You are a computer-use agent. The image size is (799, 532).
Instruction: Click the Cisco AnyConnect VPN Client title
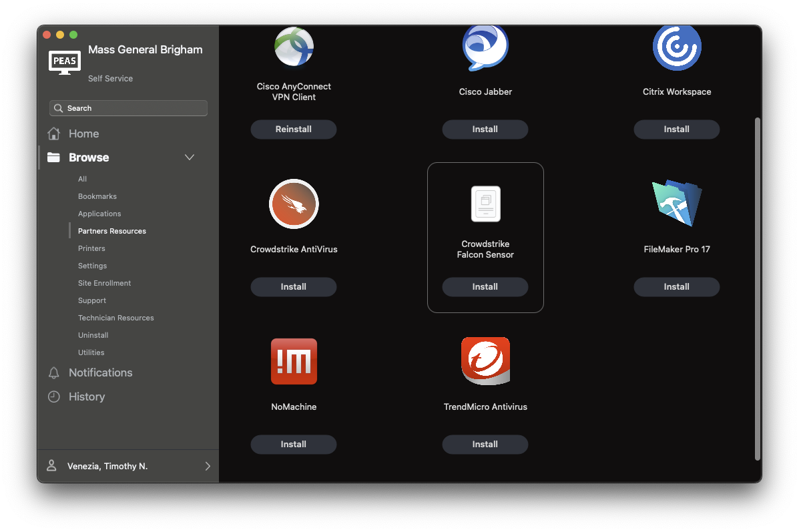[x=294, y=91]
